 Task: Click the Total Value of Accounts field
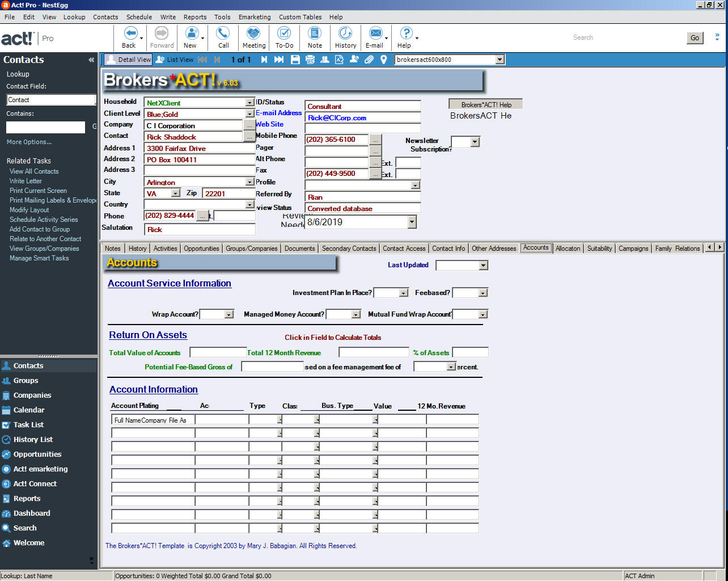tap(218, 353)
